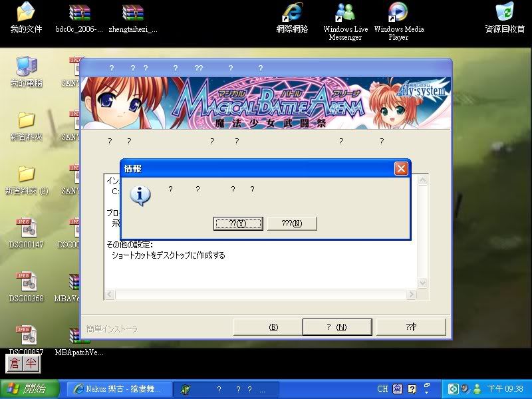This screenshot has width=532, height=399.
Task: Click scroll up arrow of installer summary box
Action: coord(423,180)
